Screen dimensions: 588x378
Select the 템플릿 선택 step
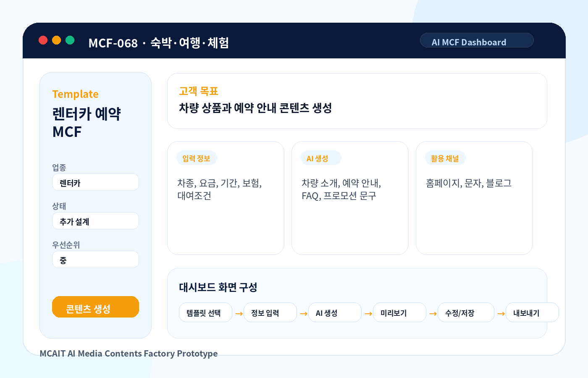pos(205,312)
